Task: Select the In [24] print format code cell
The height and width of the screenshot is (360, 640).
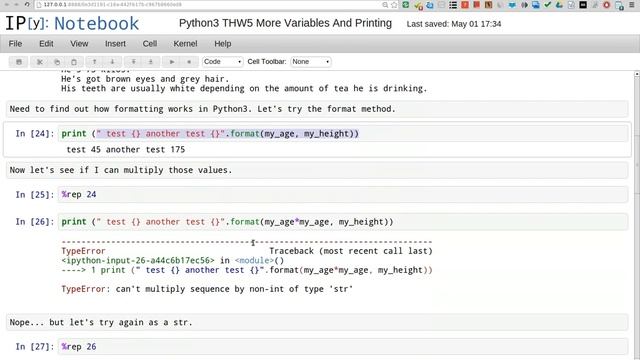Action: coord(342,133)
